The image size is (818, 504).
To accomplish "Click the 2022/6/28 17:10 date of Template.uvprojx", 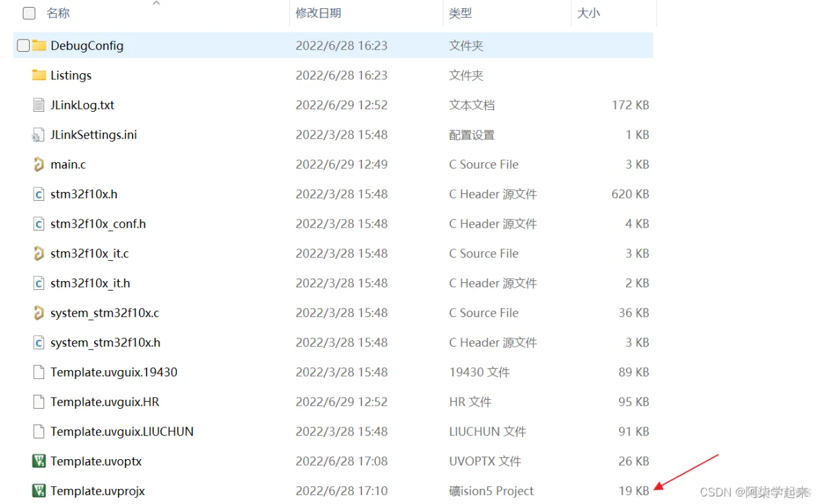I will [342, 491].
